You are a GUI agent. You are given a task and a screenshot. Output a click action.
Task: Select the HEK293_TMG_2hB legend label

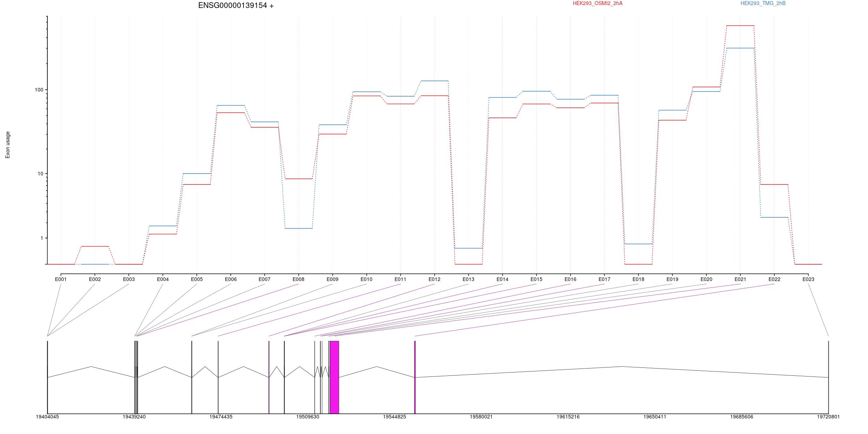pos(763,3)
